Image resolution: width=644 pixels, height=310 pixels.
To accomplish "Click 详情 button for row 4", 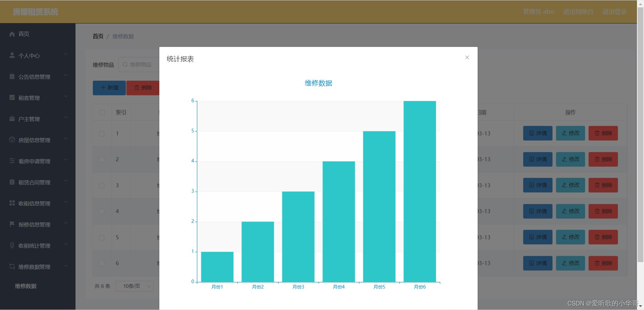I will (538, 211).
